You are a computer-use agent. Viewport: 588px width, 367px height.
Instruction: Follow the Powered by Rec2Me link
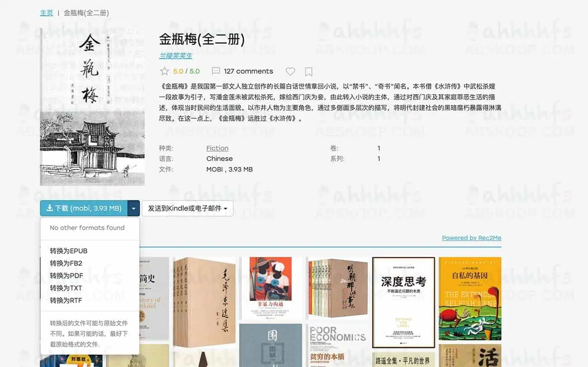click(x=471, y=238)
